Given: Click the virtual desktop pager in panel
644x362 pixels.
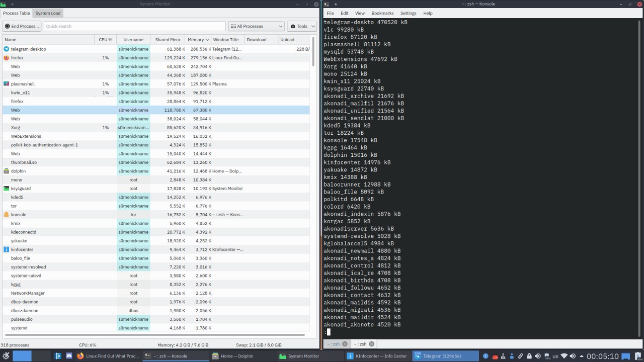Looking at the screenshot, I should (31, 356).
